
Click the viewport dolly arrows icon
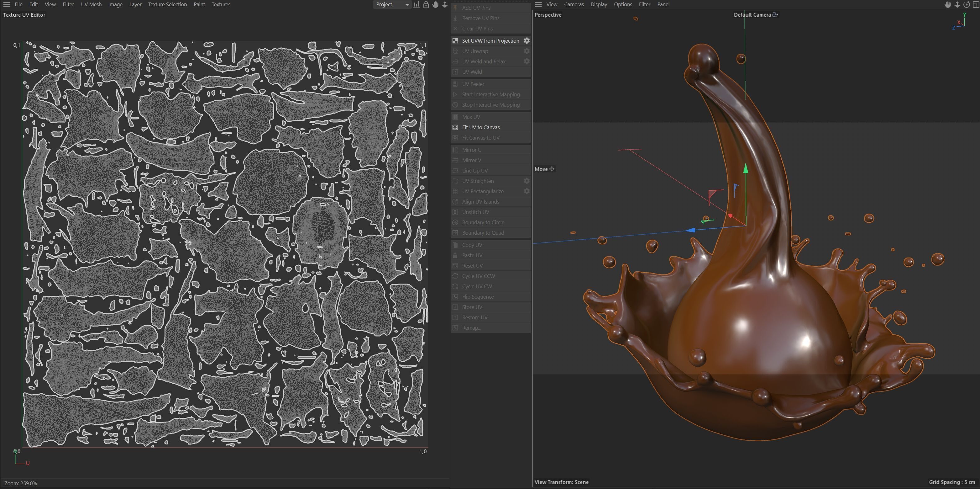point(957,5)
